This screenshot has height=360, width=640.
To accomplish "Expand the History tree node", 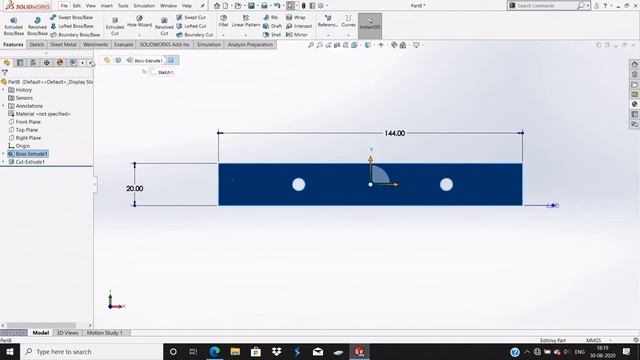I will click(x=3, y=90).
